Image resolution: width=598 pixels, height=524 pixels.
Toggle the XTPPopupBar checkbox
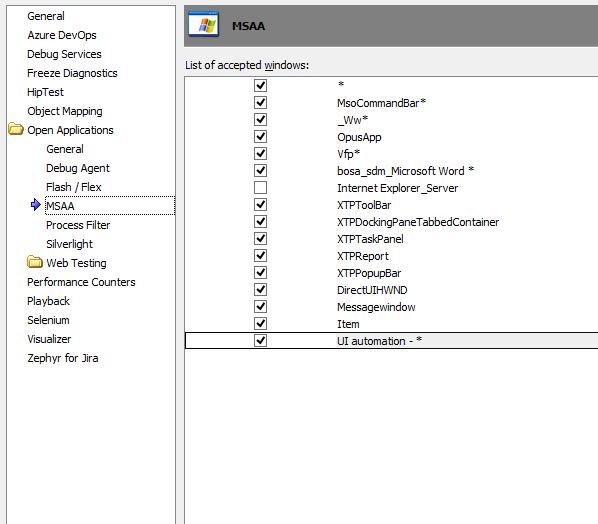tap(260, 273)
